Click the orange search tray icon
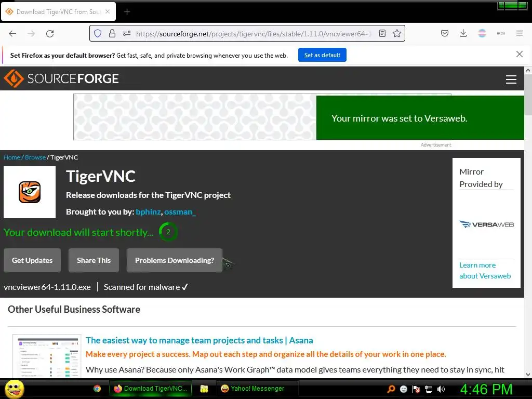This screenshot has height=399, width=532. (391, 389)
